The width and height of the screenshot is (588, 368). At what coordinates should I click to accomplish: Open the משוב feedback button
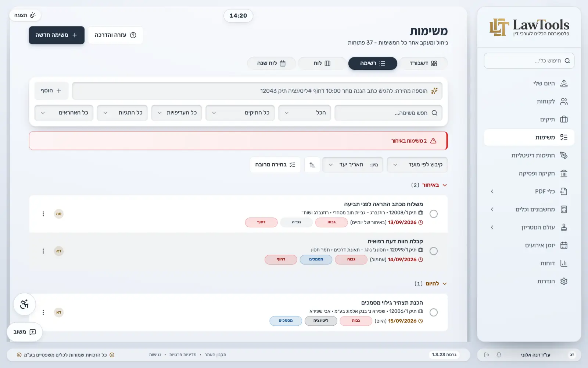[x=25, y=332]
